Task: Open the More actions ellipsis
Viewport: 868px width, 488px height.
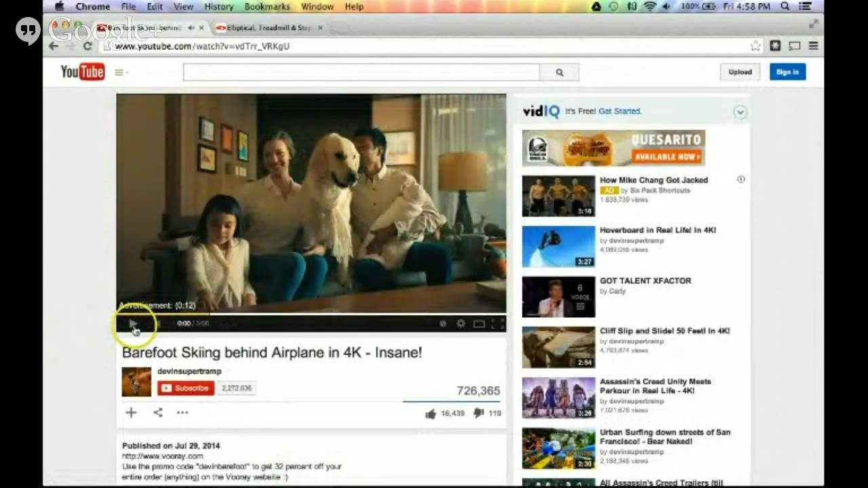Action: click(182, 412)
